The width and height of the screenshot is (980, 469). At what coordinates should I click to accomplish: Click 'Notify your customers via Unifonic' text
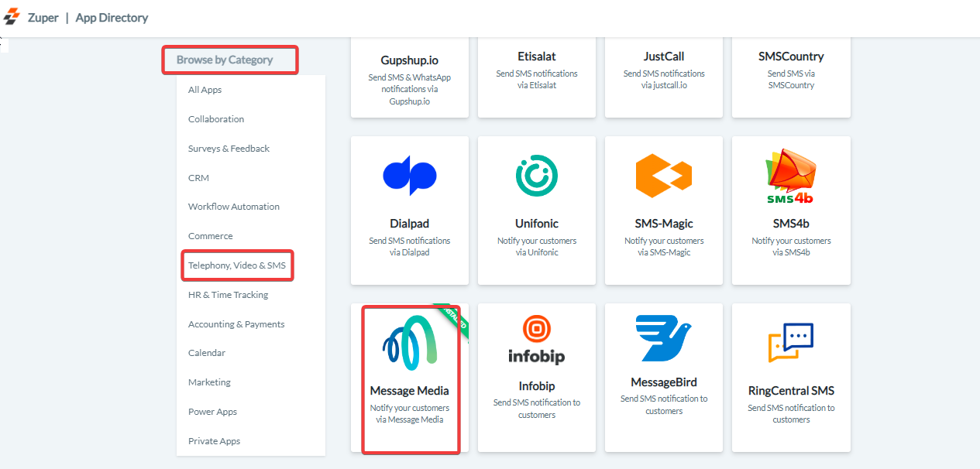click(x=537, y=246)
